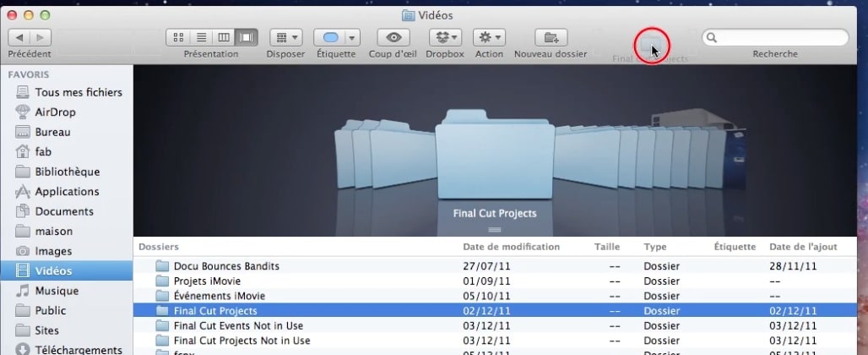Switch to icon grid view

[178, 38]
